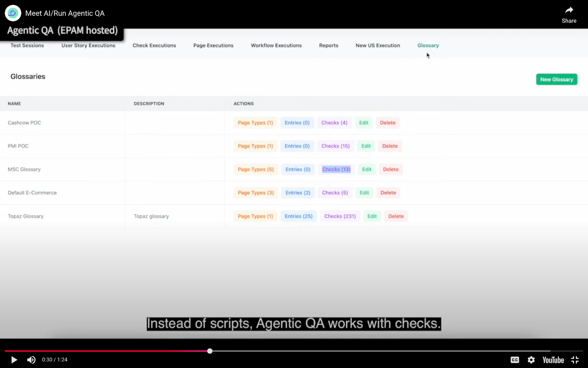This screenshot has width=588, height=368.
Task: Click the video title Meet AI/Run Agentic QA
Action: pyautogui.click(x=65, y=13)
